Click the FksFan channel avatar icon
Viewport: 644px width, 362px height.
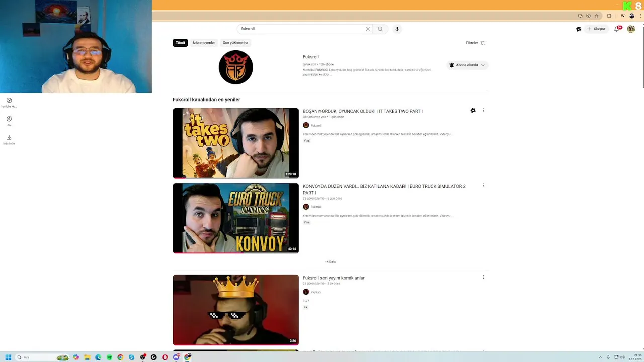click(306, 292)
